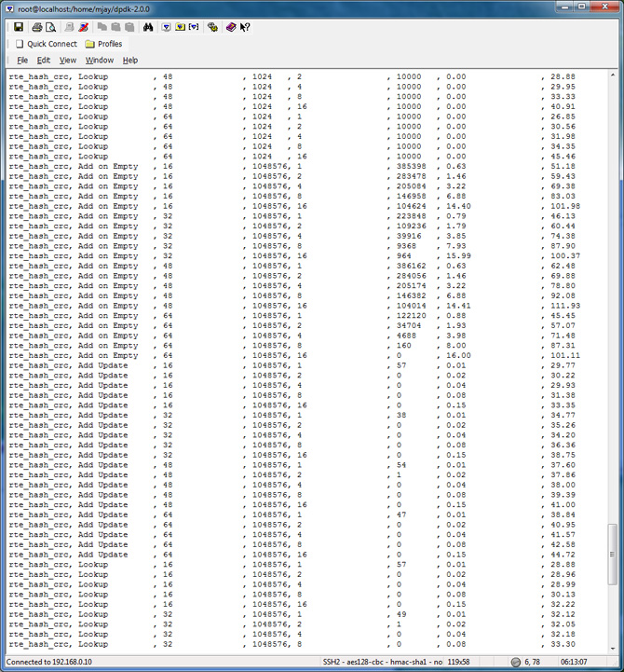
Task: Click the second greyed-out clipboard icon
Action: pyautogui.click(x=129, y=27)
